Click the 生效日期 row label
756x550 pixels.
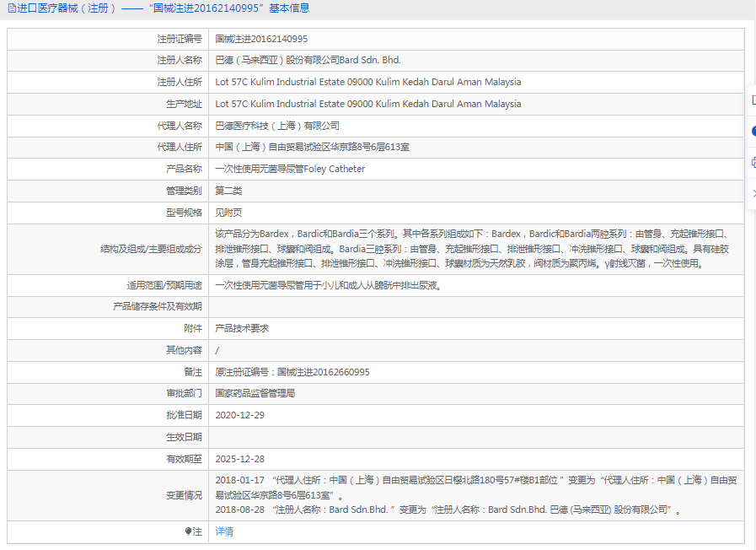(x=185, y=437)
